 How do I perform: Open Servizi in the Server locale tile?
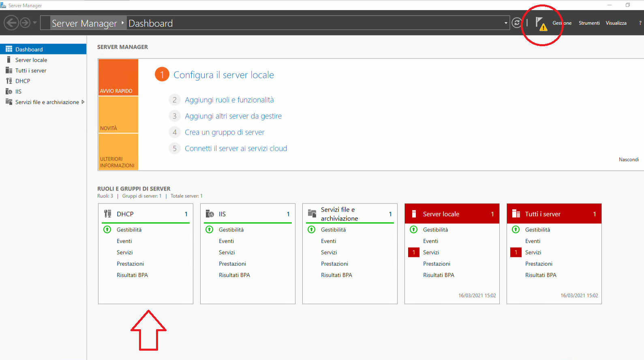(x=431, y=252)
